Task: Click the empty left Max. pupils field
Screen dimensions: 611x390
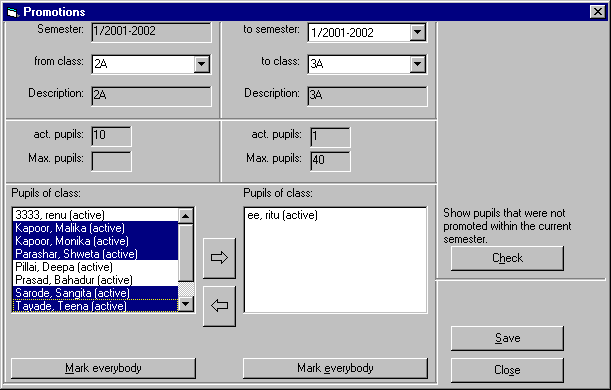Action: point(111,161)
